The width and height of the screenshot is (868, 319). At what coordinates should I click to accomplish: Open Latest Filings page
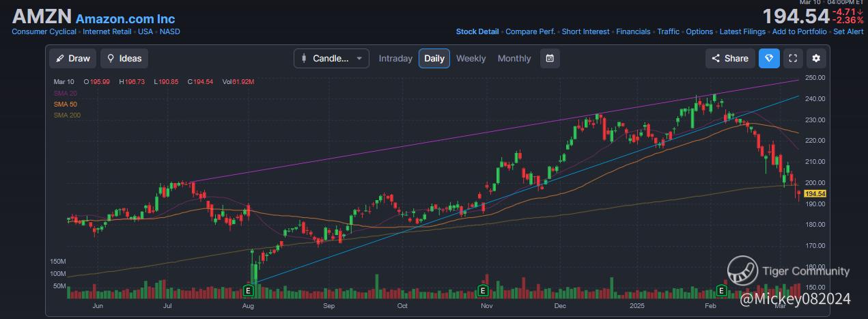click(x=743, y=31)
